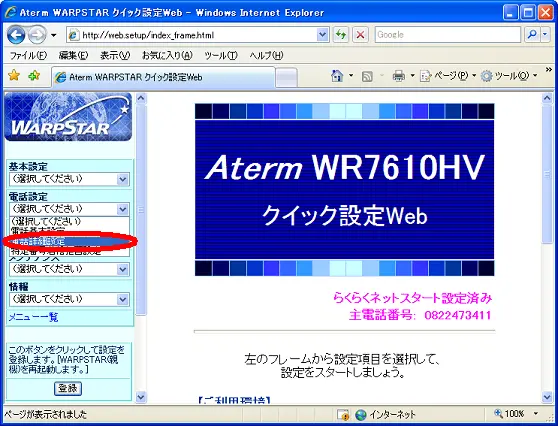Open the ツール(T) menu in menu bar
The height and width of the screenshot is (426, 558).
point(221,56)
